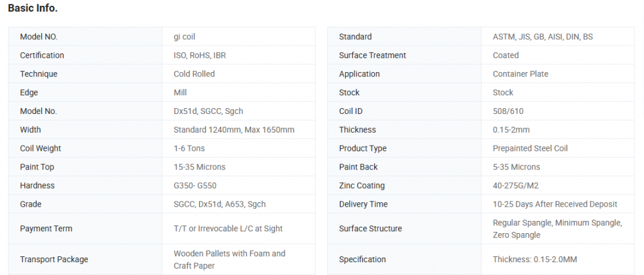Click the 'gi coil' model value

pos(184,37)
